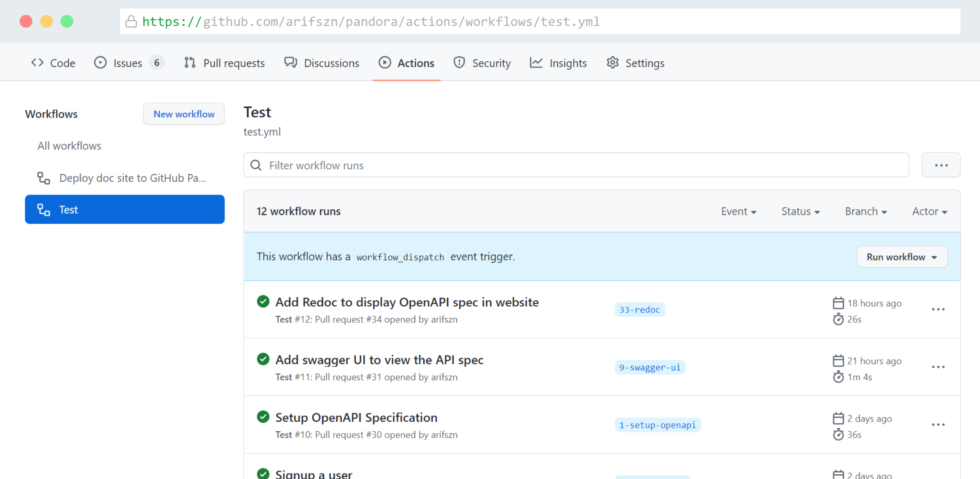Viewport: 980px width, 479px height.
Task: Open the Branch filter dropdown
Action: click(866, 211)
